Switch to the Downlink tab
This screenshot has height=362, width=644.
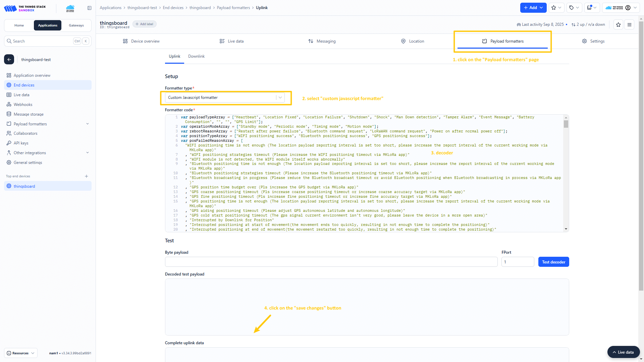(196, 56)
